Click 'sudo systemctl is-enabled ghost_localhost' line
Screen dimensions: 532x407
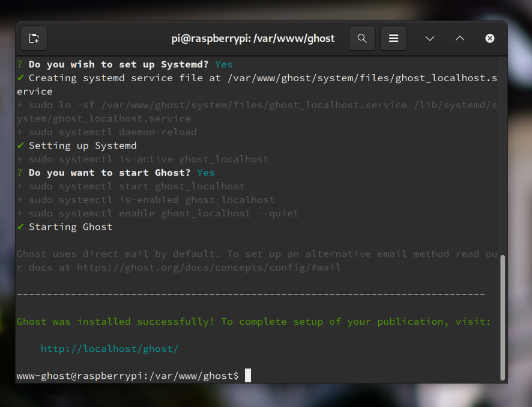coord(146,200)
